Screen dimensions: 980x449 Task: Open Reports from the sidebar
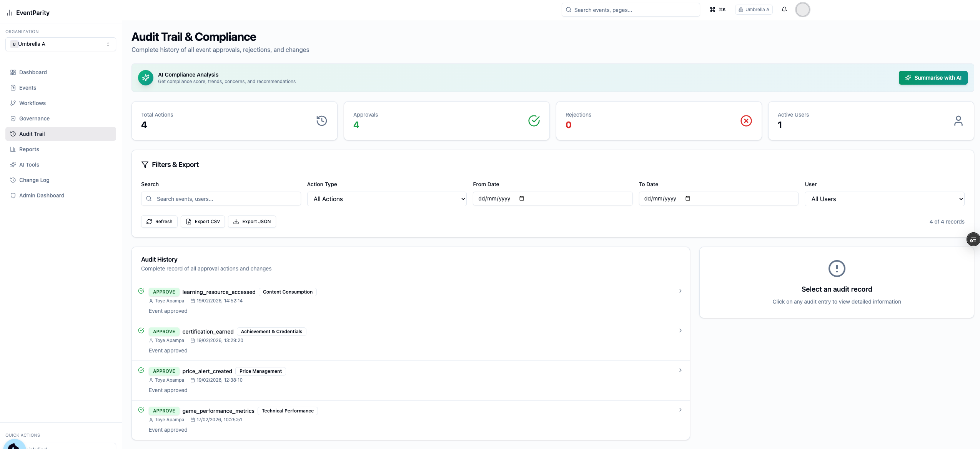coord(29,149)
